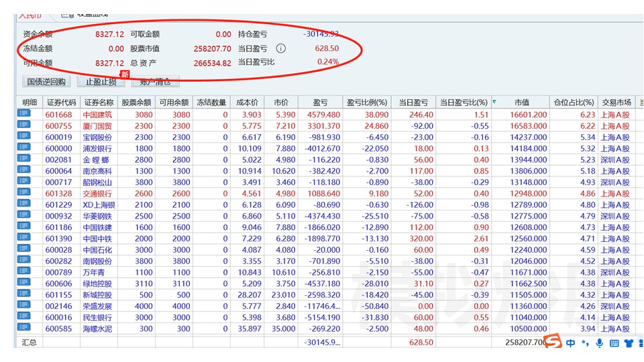Open detail icon for 华菱钢铁 row
This screenshot has width=644, height=362.
tap(24, 215)
